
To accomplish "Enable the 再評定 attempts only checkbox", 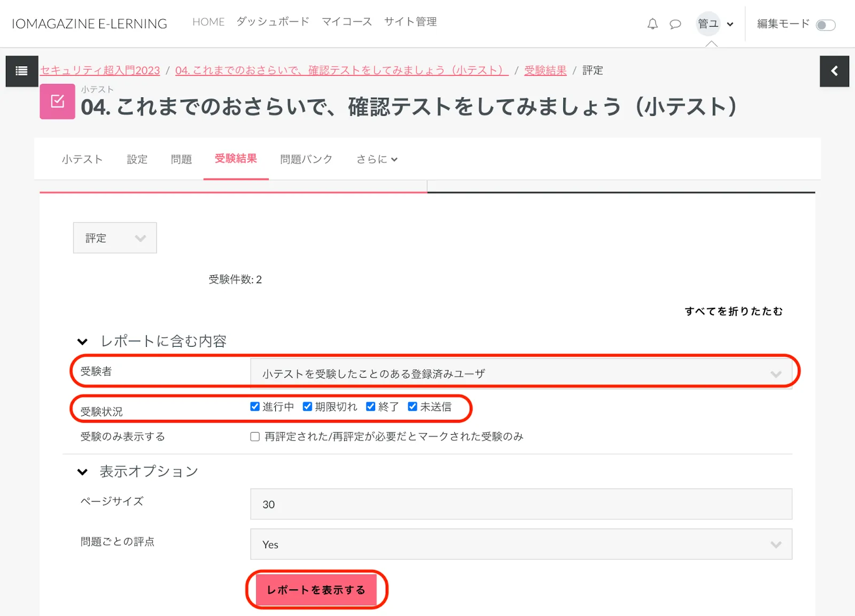I will [x=255, y=437].
